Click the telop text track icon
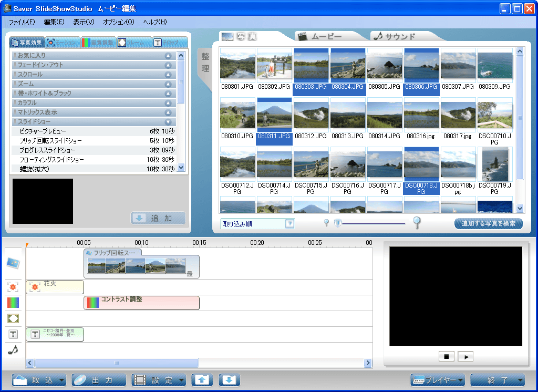This screenshot has width=538, height=392. point(13,334)
